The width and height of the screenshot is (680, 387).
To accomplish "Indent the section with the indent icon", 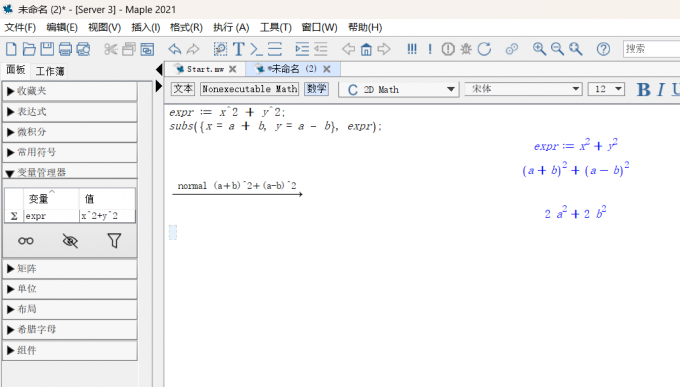I will pos(302,49).
